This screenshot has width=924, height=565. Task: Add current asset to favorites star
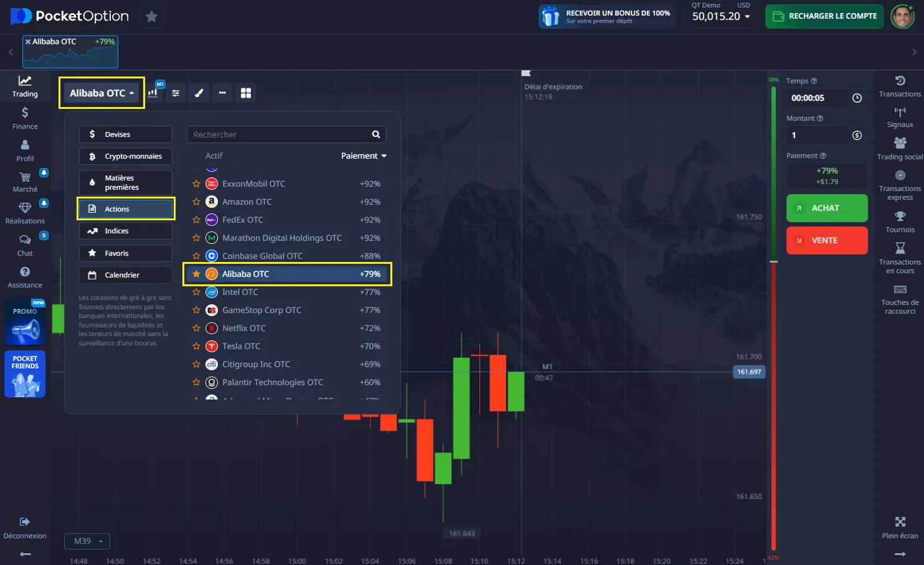(151, 17)
